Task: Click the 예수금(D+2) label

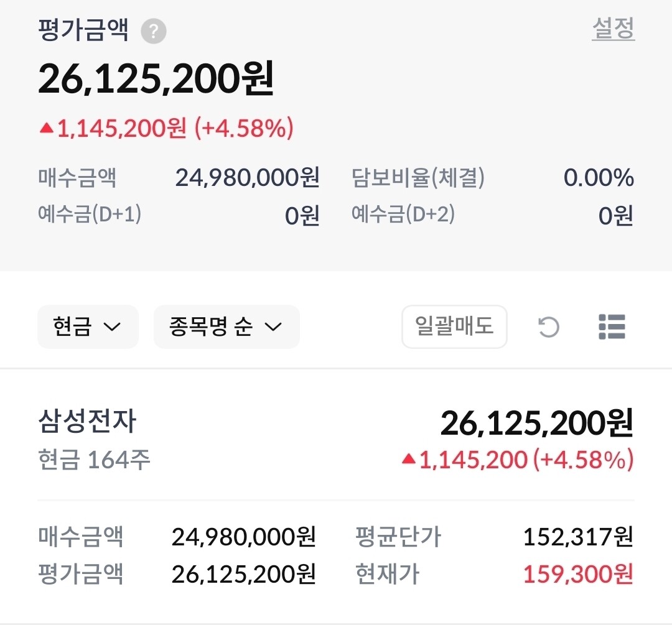Action: pyautogui.click(x=403, y=215)
